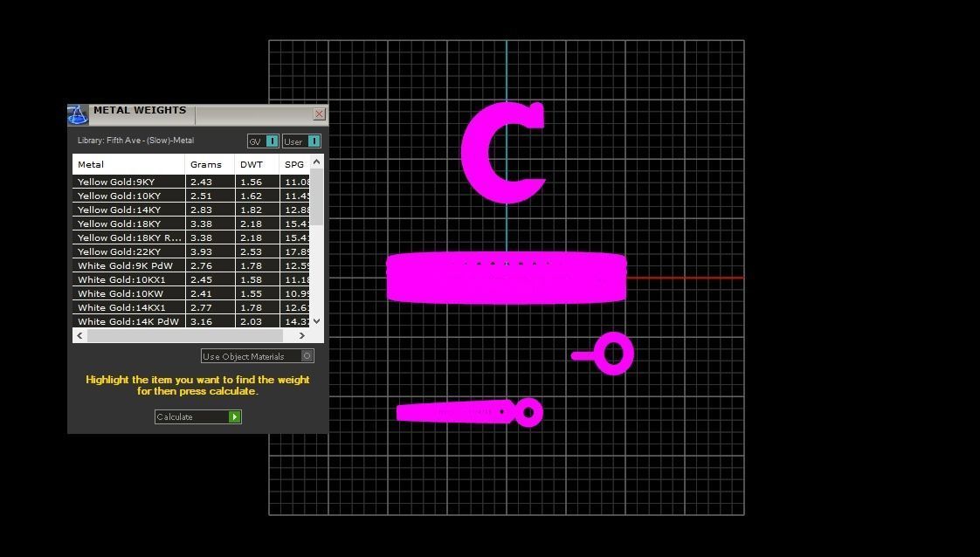Sort by the Grams column header

click(210, 164)
